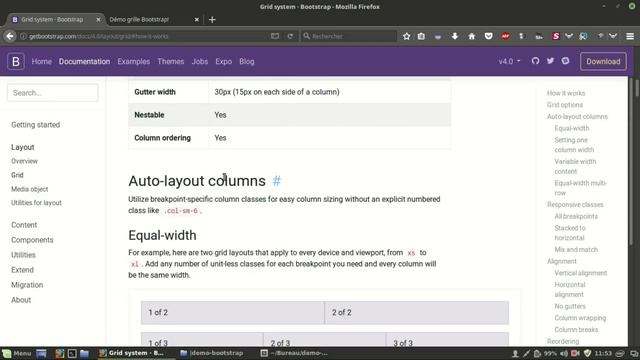Expand Migration sidebar section

(27, 285)
